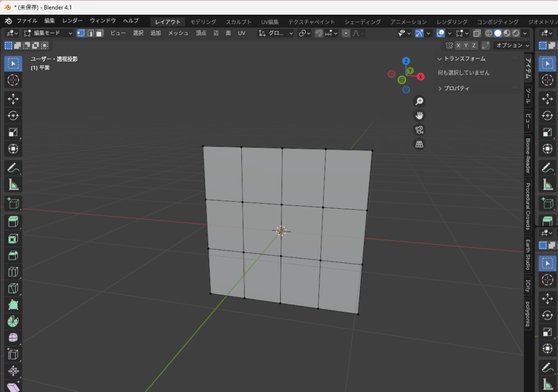This screenshot has height=392, width=558.
Task: Select the Extrude Region tool in left toolbar
Action: 13,221
